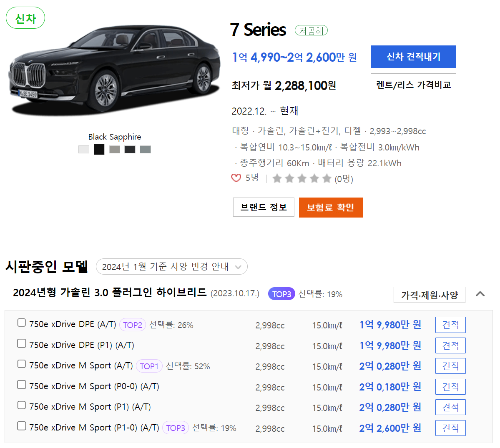Click the orange 보험료 확인 button

point(331,208)
